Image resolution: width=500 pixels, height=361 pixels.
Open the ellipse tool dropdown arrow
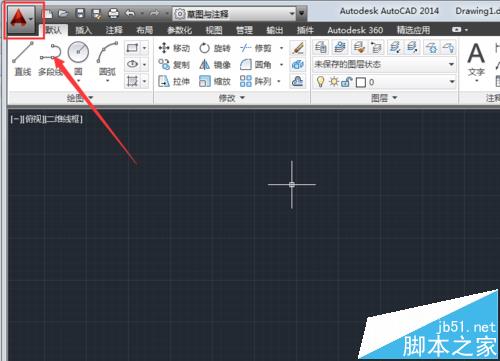click(x=145, y=64)
